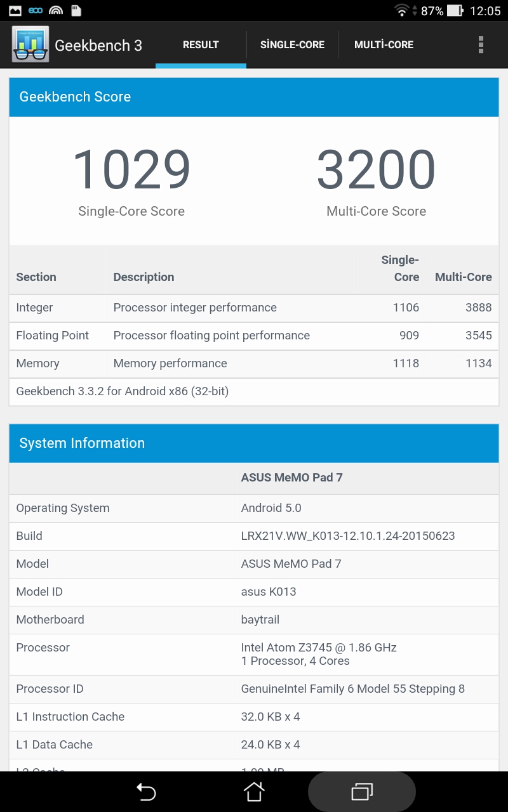The image size is (508, 812).
Task: Tap the 'Intel Atom Z3745 @ 1.86 GHz' value
Action: pyautogui.click(x=319, y=648)
